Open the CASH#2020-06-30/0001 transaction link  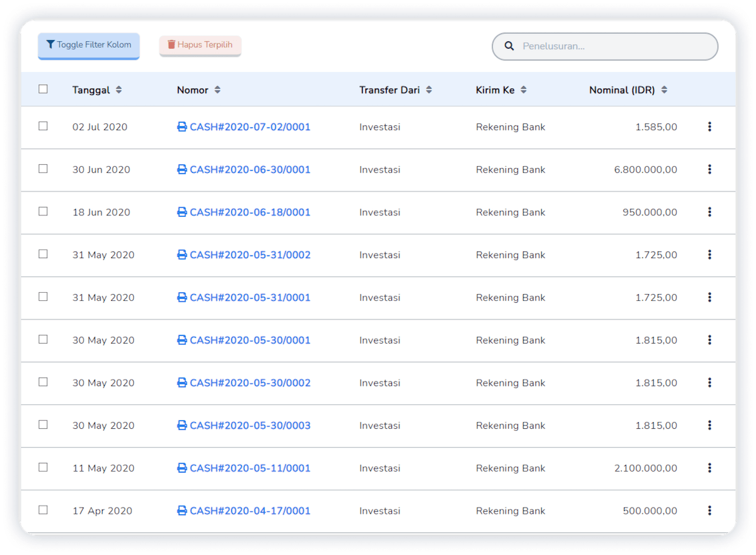(250, 169)
